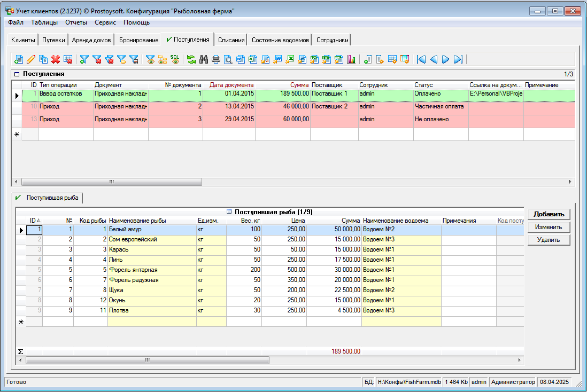Viewport: 587px width, 392px height.
Task: Open the colored bar chart icon
Action: point(351,59)
